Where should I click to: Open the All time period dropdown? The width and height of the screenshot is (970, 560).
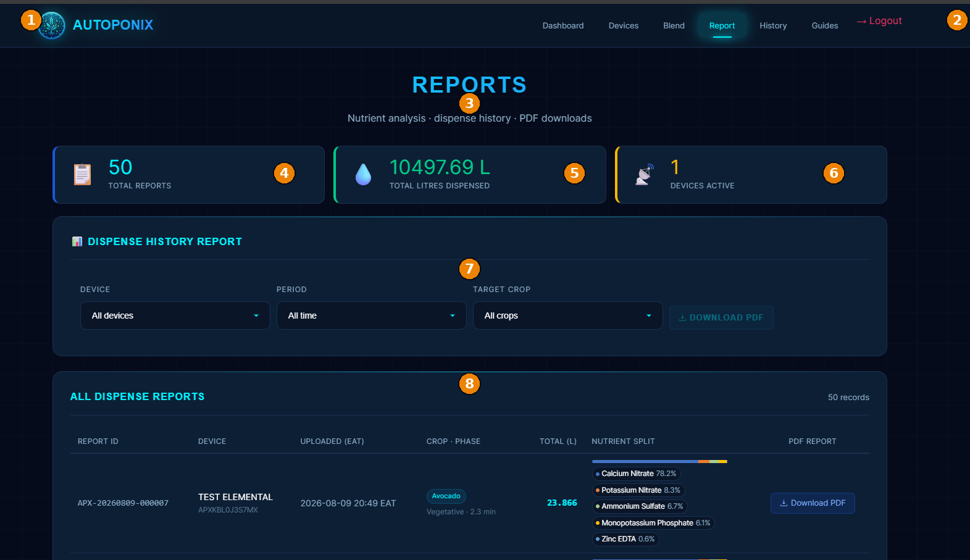[x=372, y=316]
